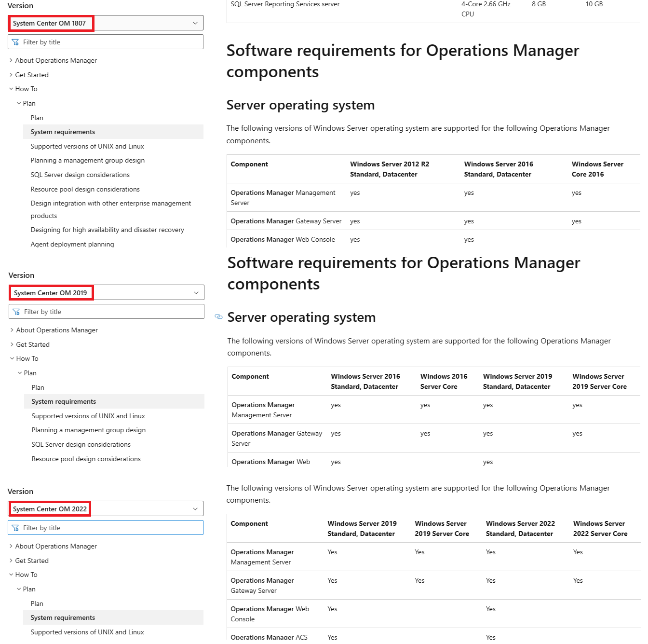Click the anchor link icon beside Server operating system
648x644 pixels.
(x=218, y=317)
